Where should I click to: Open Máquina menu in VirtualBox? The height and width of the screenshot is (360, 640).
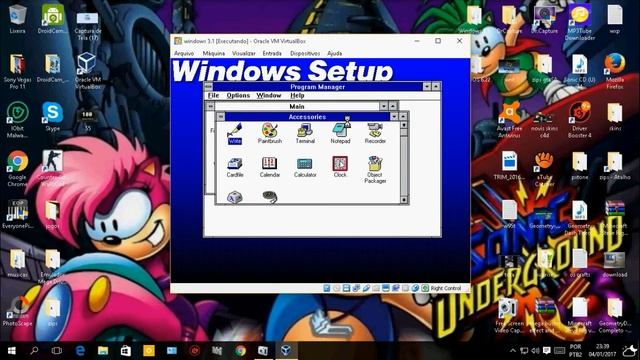coord(213,53)
